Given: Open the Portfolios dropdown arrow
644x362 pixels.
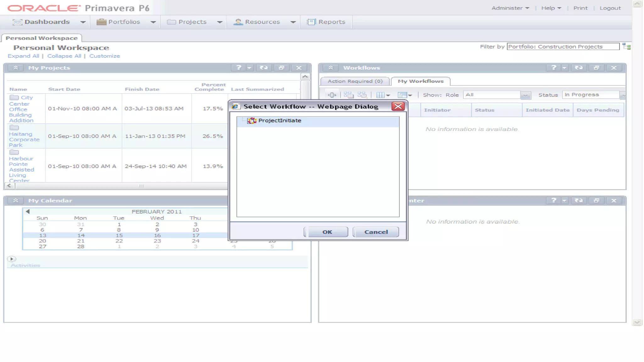Looking at the screenshot, I should tap(153, 22).
